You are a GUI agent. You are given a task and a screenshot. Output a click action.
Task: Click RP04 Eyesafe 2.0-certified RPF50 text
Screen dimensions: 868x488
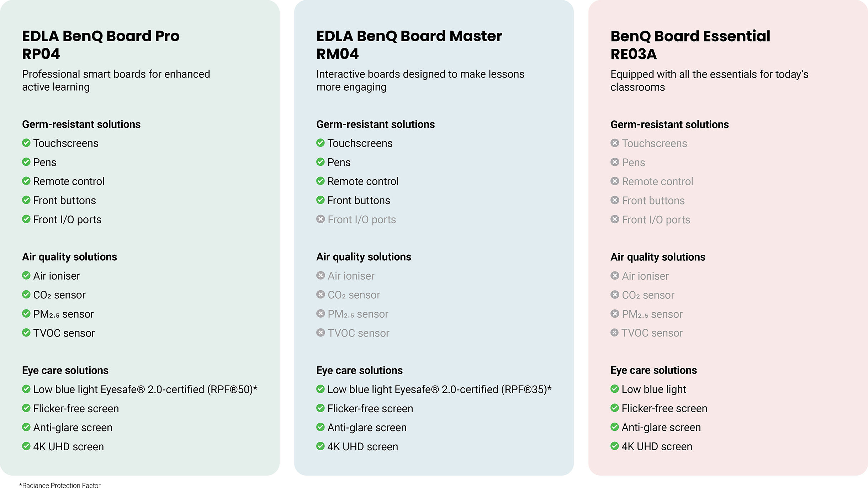click(x=145, y=389)
